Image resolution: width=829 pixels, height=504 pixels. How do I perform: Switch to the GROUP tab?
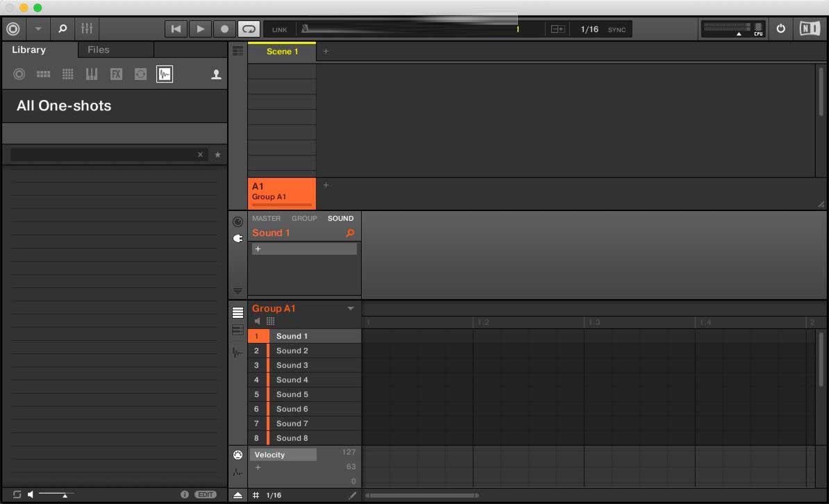pos(304,218)
